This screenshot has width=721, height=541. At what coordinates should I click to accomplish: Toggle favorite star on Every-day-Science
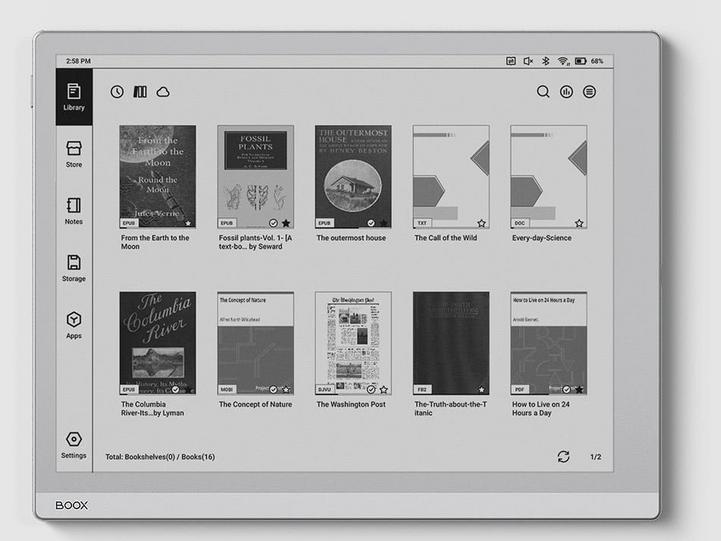(x=579, y=223)
